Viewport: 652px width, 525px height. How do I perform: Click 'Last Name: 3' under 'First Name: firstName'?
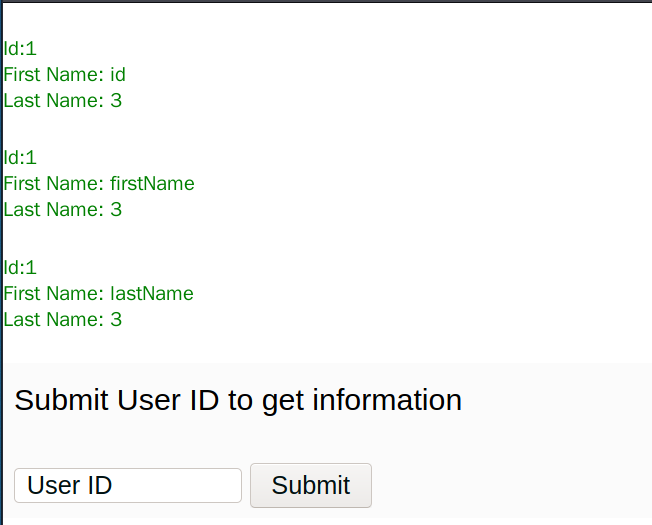(x=63, y=210)
